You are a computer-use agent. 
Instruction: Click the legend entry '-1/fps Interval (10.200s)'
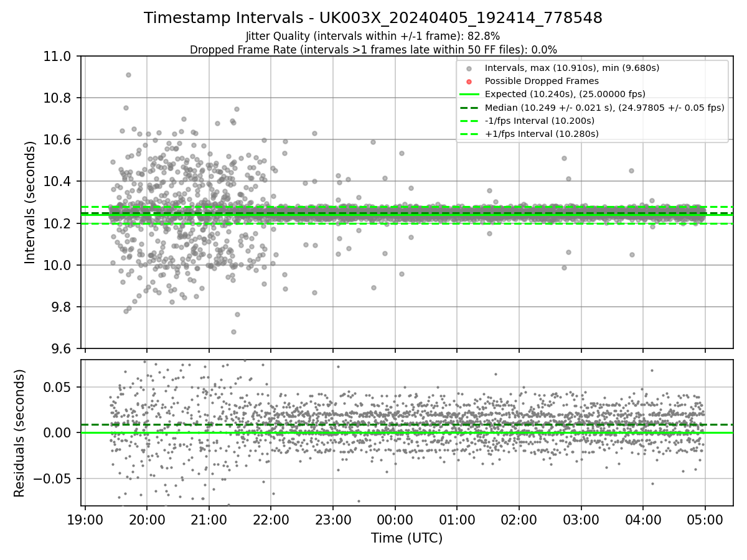[539, 121]
